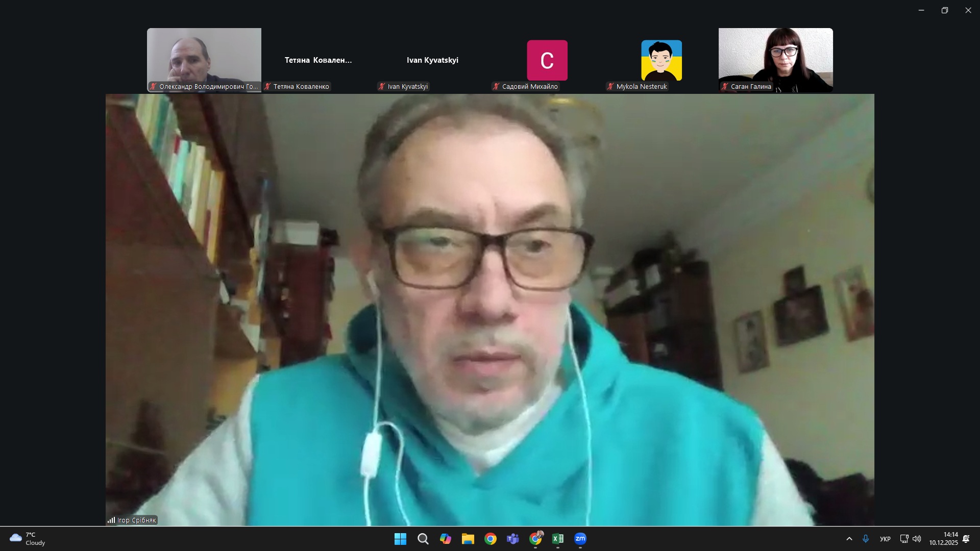Select Ivan Kyvatskyi participant tile

(x=432, y=60)
